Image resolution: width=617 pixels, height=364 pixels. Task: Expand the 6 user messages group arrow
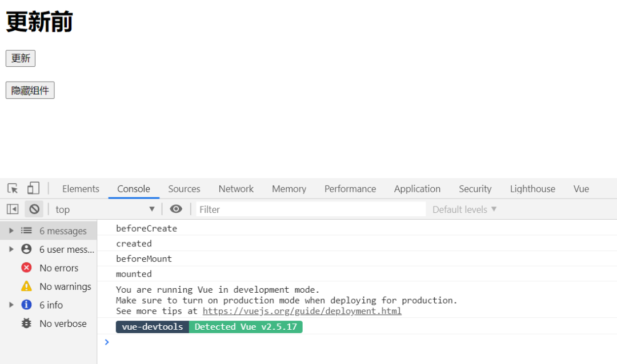(x=11, y=249)
